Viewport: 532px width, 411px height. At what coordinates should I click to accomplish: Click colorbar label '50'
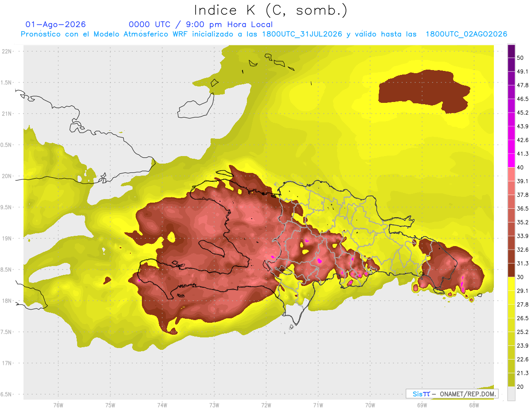point(520,58)
